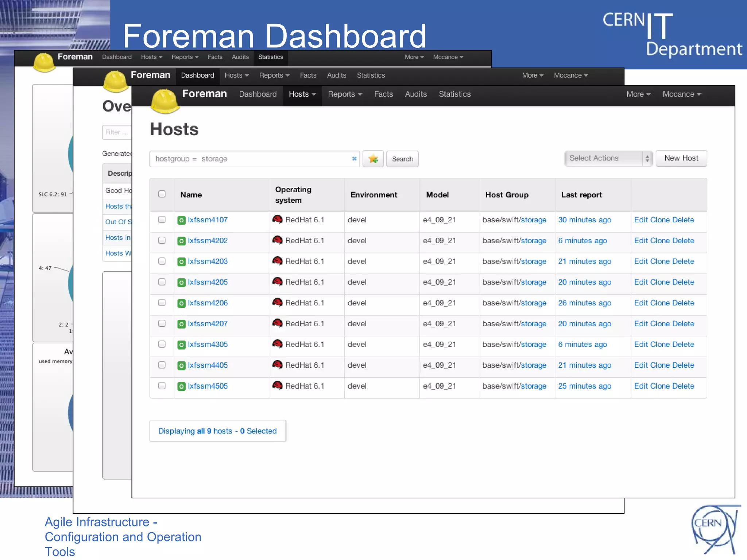Click green status icon for lxfssm4107
This screenshot has height=560, width=747.
tap(181, 220)
